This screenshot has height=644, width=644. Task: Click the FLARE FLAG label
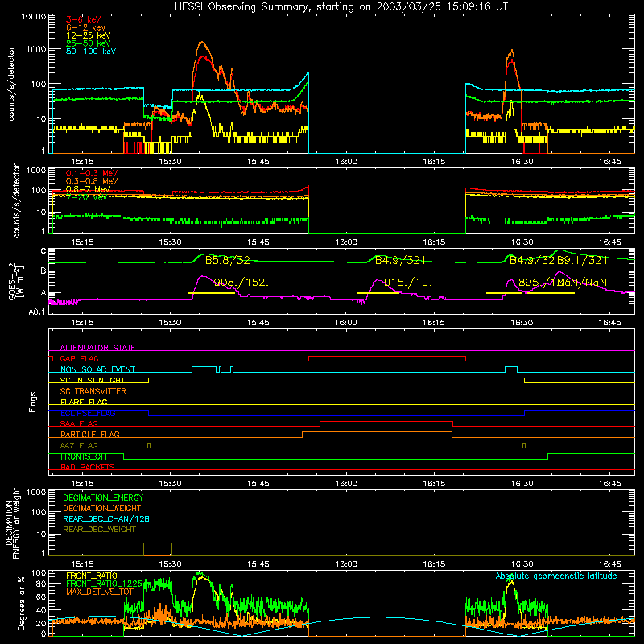pos(84,402)
